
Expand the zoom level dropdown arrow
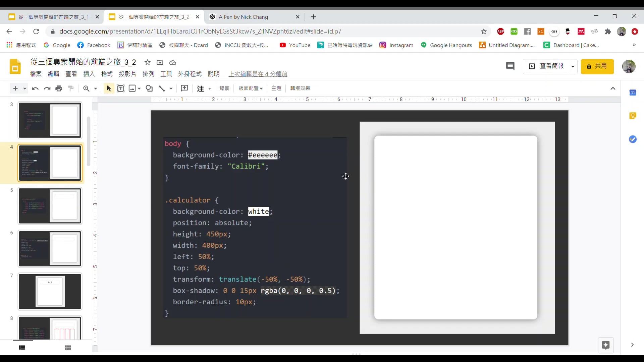pos(96,88)
